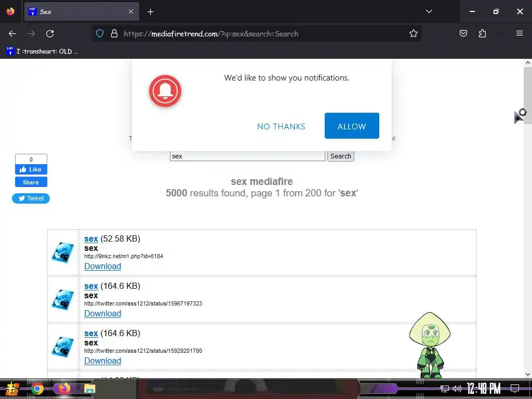Click the Facebook Like button
The image size is (532, 399).
point(31,169)
